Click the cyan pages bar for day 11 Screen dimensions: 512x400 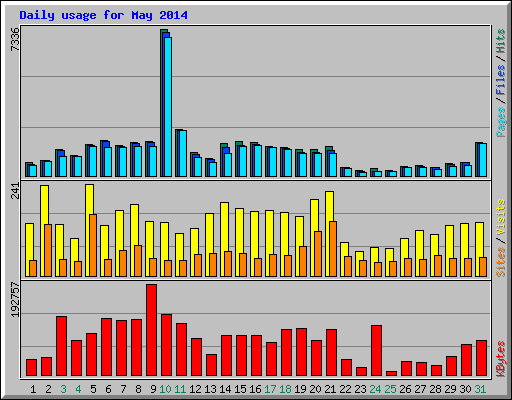[183, 153]
